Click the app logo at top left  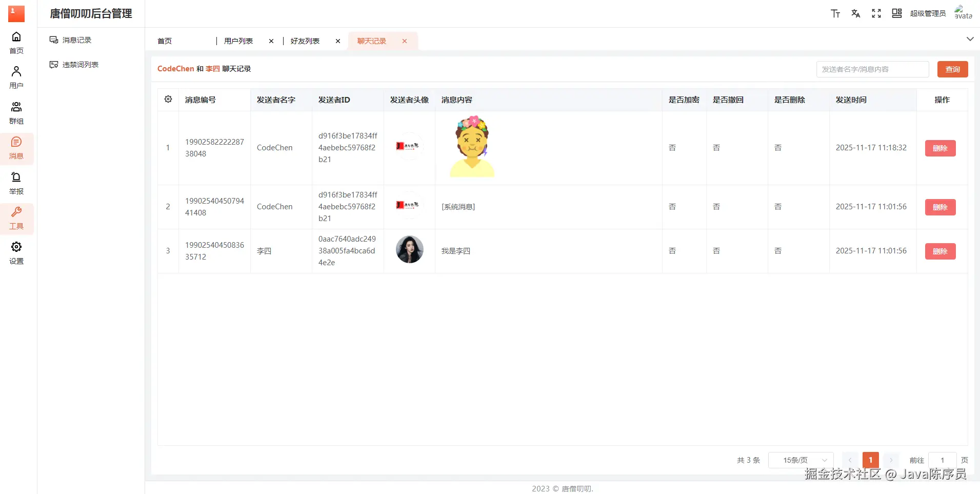tap(16, 14)
